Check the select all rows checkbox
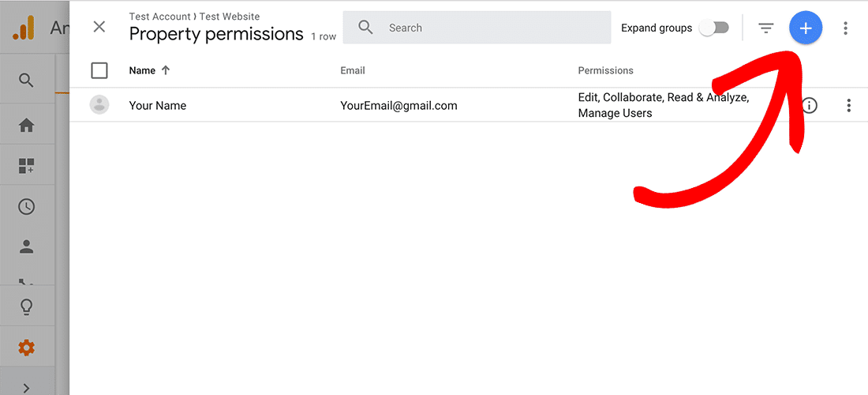The width and height of the screenshot is (868, 395). (99, 70)
